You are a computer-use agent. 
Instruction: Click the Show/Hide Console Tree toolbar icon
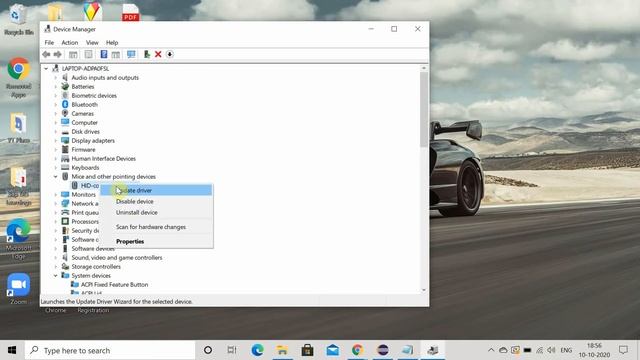(73, 54)
